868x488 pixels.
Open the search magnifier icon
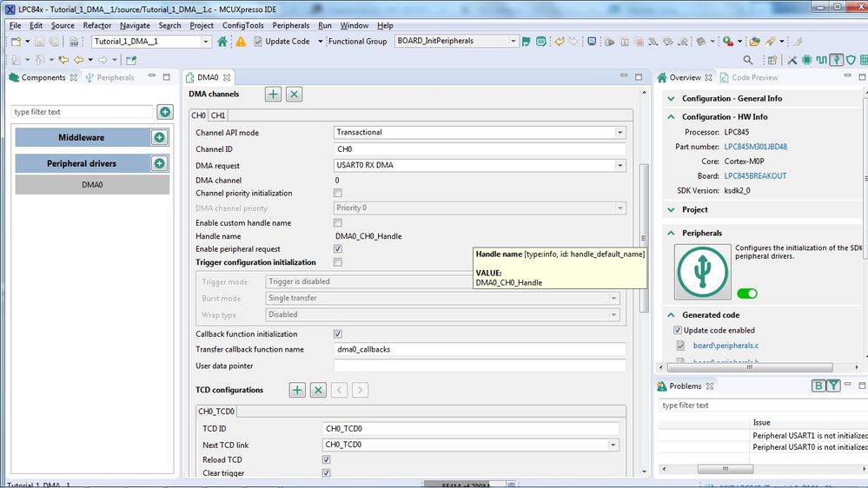pos(748,60)
